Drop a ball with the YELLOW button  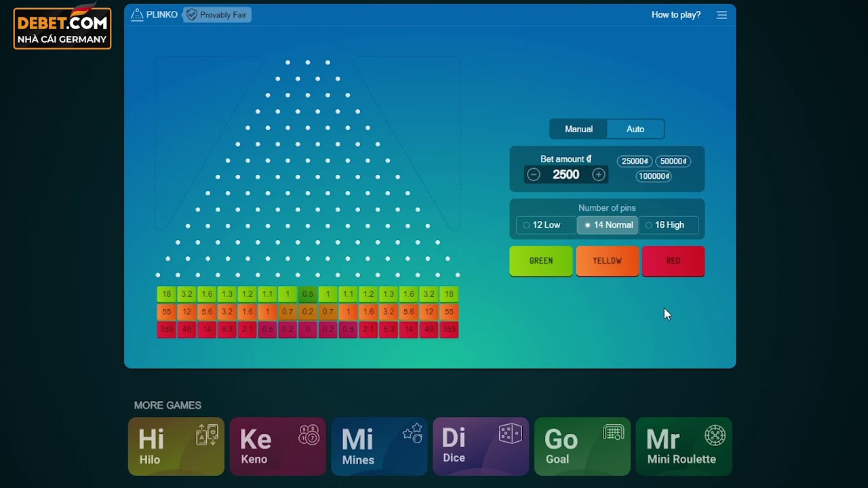(x=607, y=261)
